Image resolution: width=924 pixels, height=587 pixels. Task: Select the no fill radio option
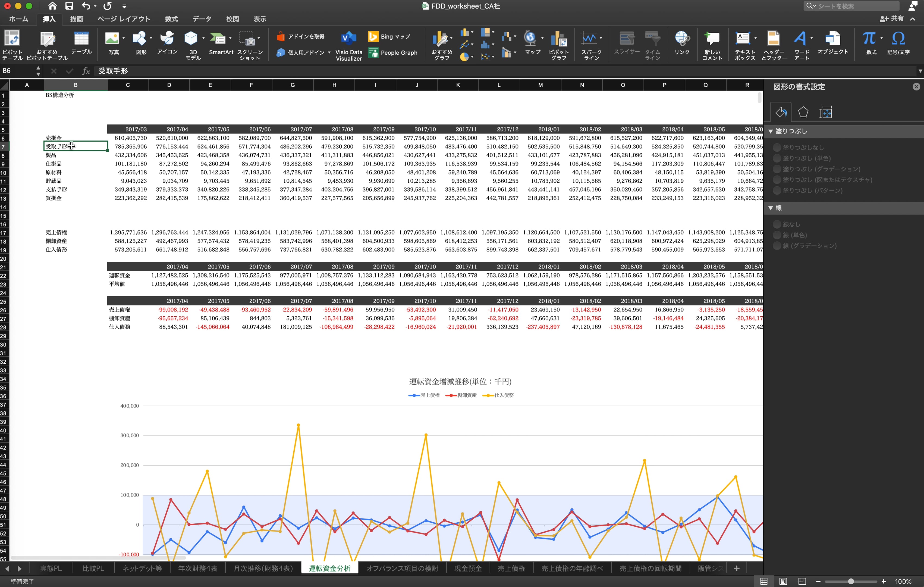coord(777,147)
